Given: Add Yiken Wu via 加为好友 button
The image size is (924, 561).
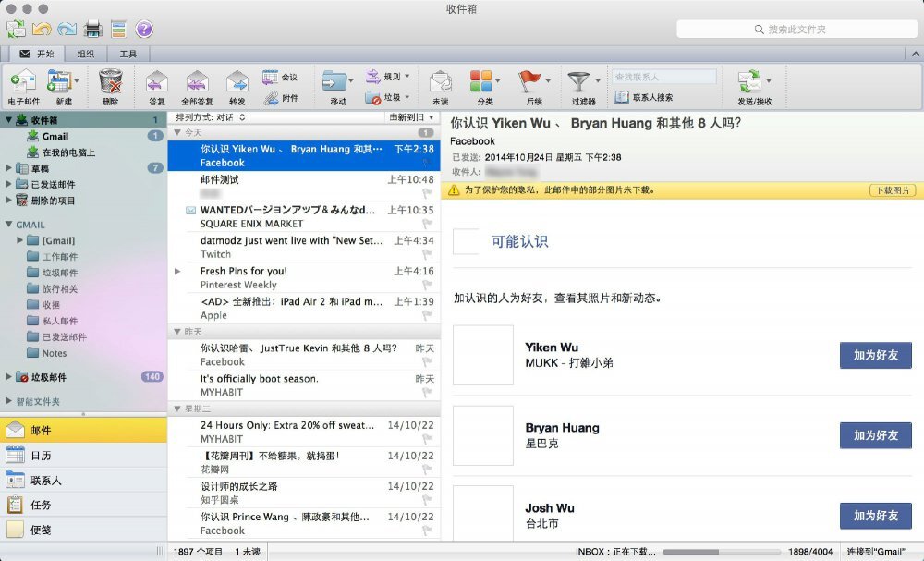Looking at the screenshot, I should coord(874,355).
